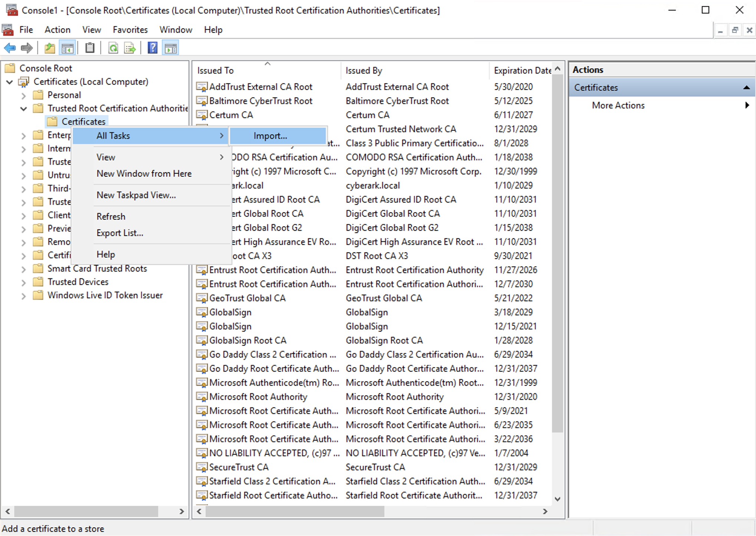Click the Up one level folder icon

click(x=50, y=48)
